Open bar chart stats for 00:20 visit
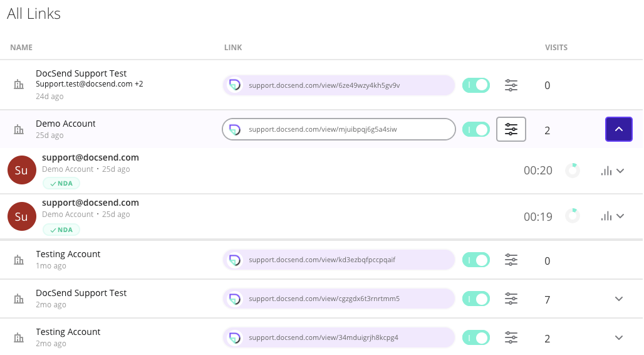This screenshot has height=355, width=644. (x=606, y=171)
